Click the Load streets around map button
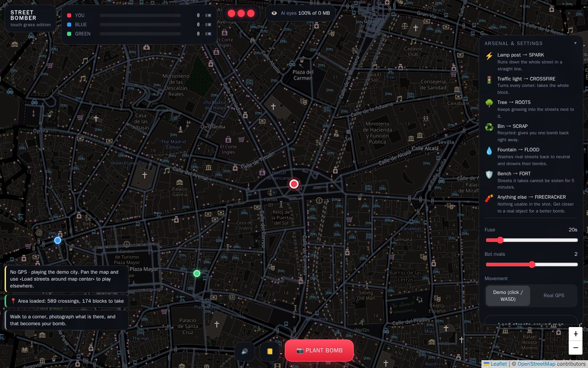This screenshot has width=588, height=368. coord(531,321)
